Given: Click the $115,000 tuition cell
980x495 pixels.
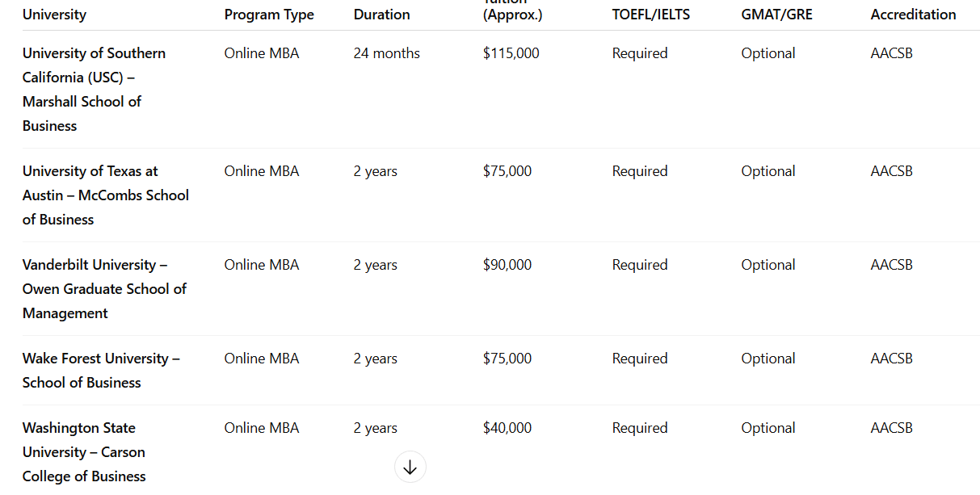Looking at the screenshot, I should [x=511, y=53].
